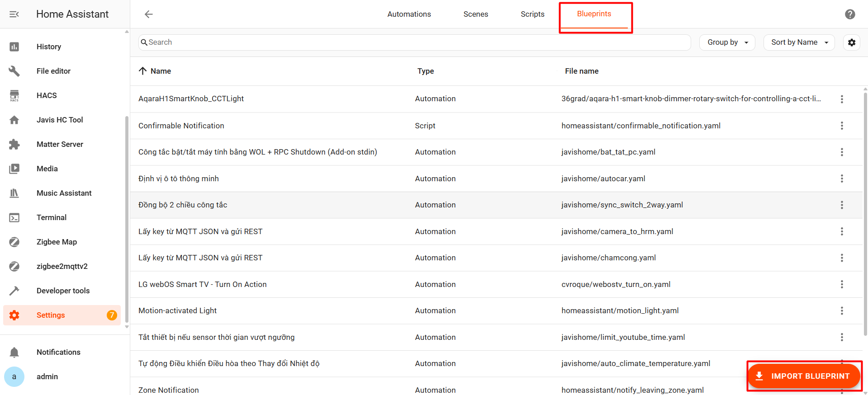The width and height of the screenshot is (868, 395).
Task: Open Notifications bell in sidebar
Action: click(x=58, y=352)
